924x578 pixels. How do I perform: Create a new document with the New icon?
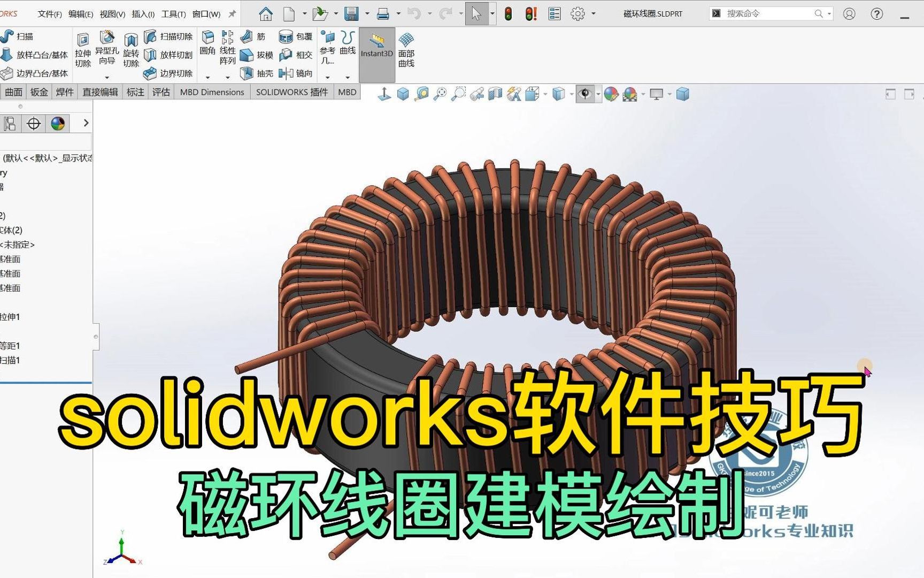289,13
